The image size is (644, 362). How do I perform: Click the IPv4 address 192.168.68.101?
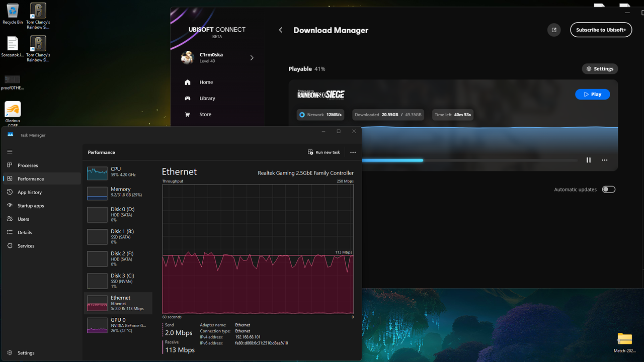point(248,337)
